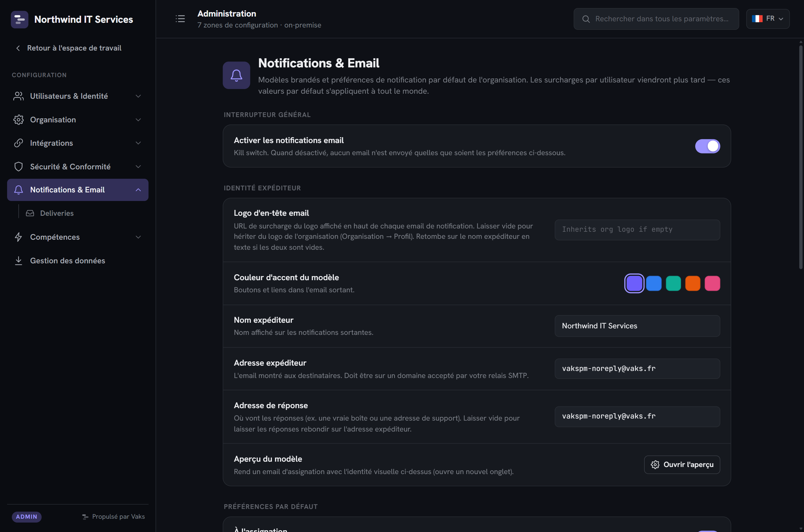
Task: Select Notifications & Email in sidebar
Action: [78, 190]
